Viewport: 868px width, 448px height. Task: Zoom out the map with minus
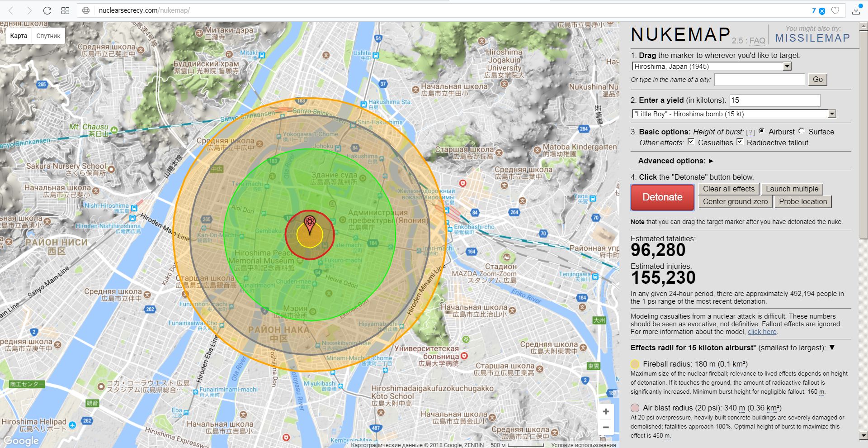[606, 427]
